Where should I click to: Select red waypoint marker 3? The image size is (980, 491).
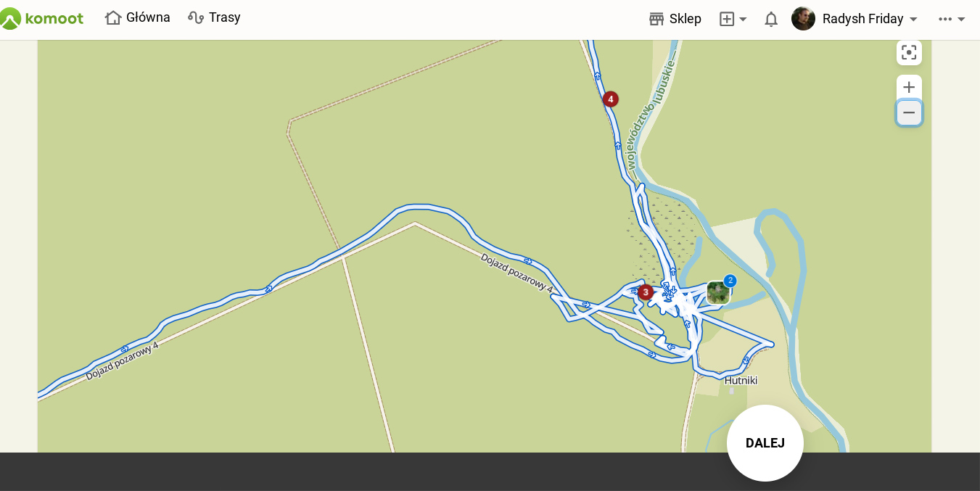tap(646, 292)
